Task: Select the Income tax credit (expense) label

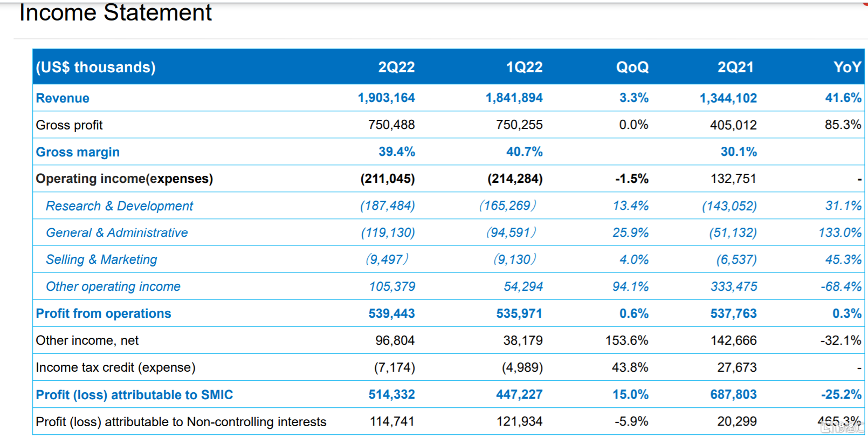Action: pos(115,367)
